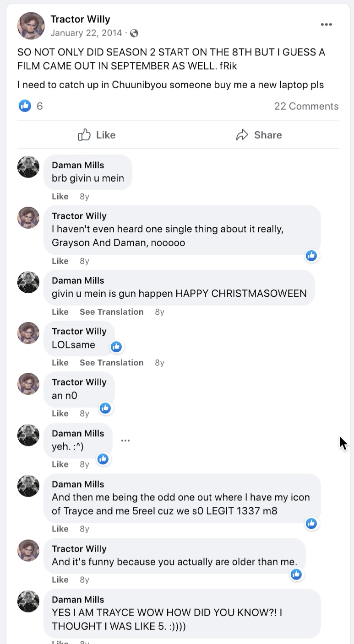Expand the 22 Comments link

click(306, 106)
